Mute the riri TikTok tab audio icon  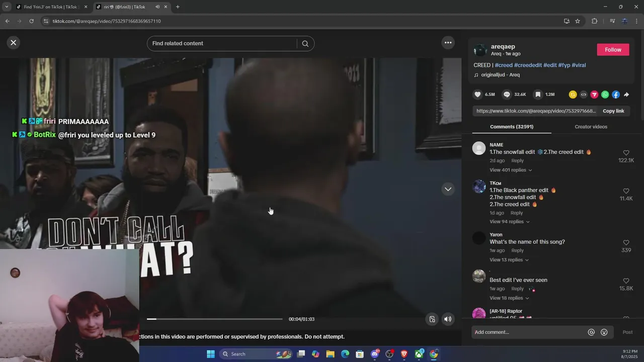157,7
